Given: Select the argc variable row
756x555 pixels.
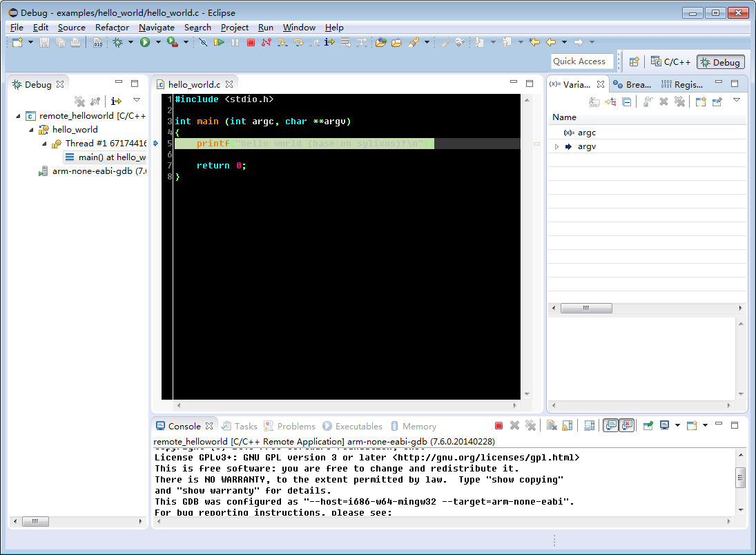Looking at the screenshot, I should point(647,133).
